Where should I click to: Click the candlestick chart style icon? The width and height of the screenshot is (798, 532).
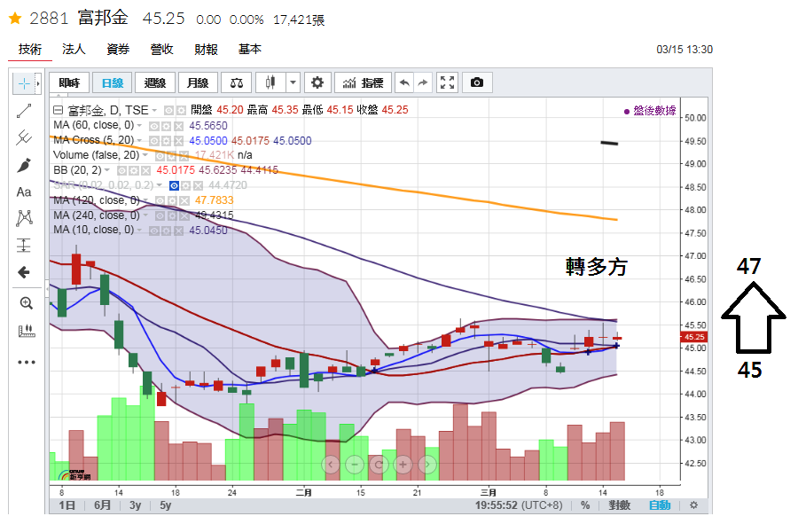pyautogui.click(x=270, y=82)
